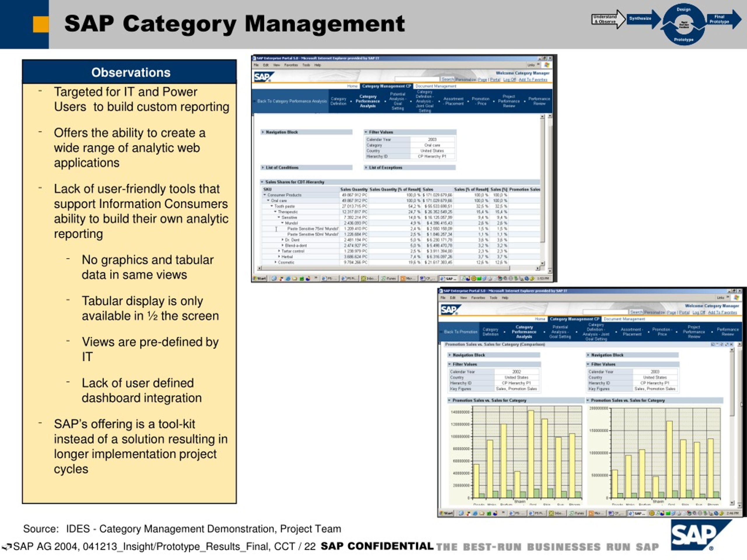Image resolution: width=747 pixels, height=560 pixels.
Task: Click the SAP logo in the table report window
Action: [x=264, y=77]
